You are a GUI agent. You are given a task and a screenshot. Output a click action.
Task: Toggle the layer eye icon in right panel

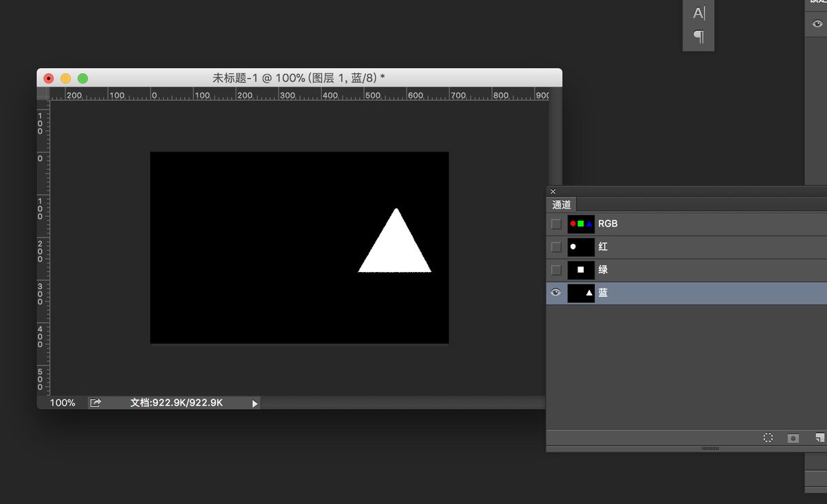pyautogui.click(x=817, y=23)
